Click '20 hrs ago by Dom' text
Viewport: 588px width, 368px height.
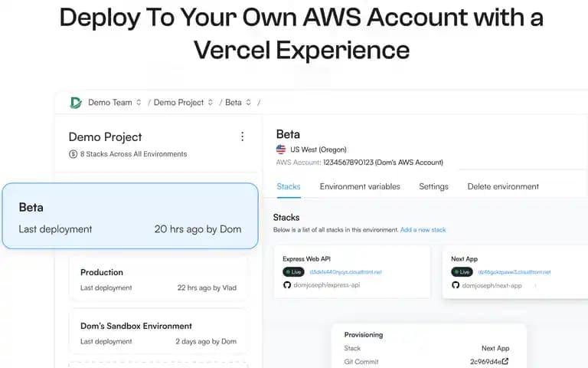pyautogui.click(x=198, y=229)
